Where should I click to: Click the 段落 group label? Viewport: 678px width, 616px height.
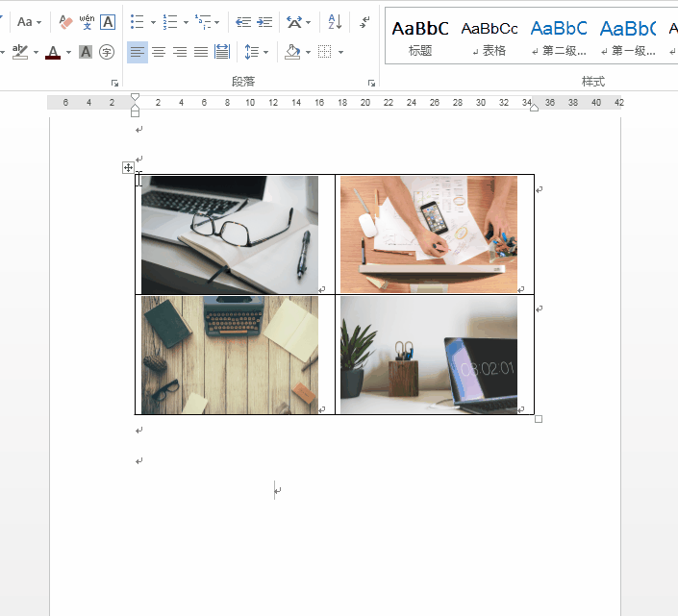point(243,82)
